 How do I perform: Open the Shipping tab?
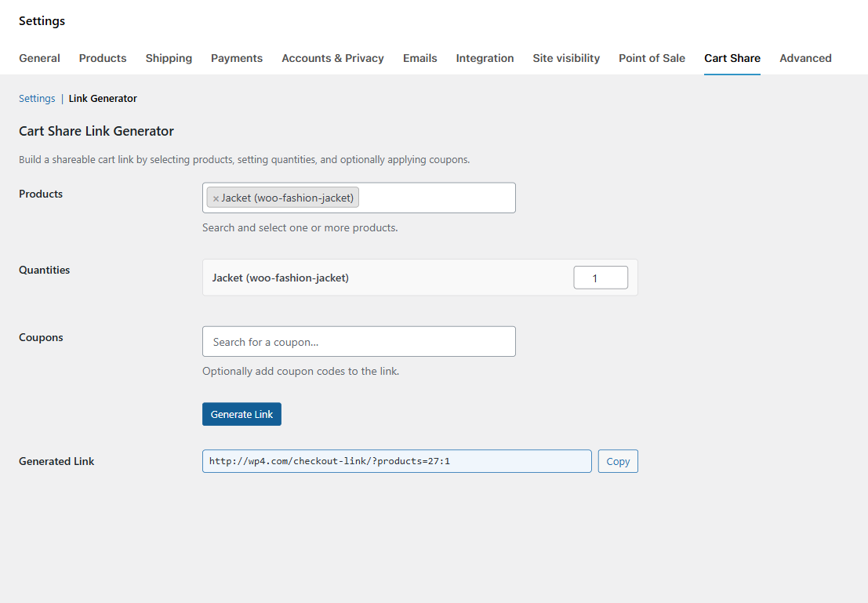click(169, 58)
